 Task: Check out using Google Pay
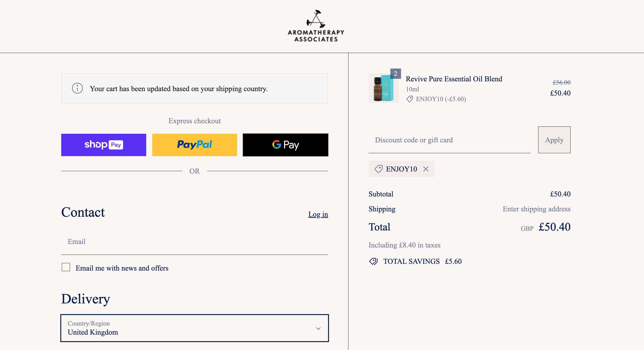[285, 145]
